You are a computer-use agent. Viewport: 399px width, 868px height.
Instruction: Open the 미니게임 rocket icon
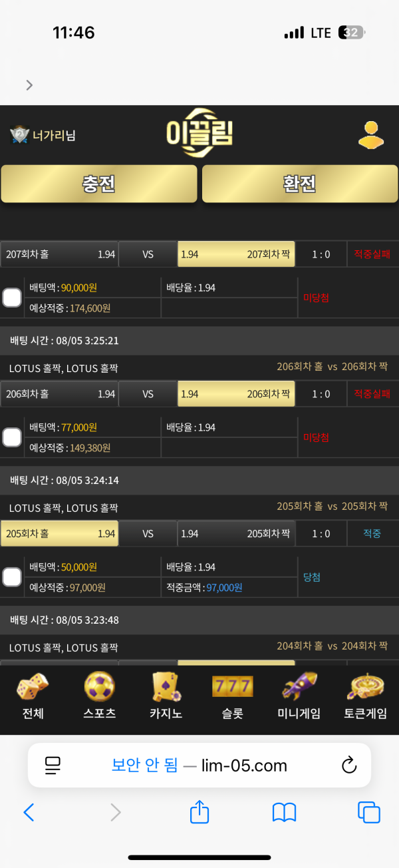[x=299, y=688]
